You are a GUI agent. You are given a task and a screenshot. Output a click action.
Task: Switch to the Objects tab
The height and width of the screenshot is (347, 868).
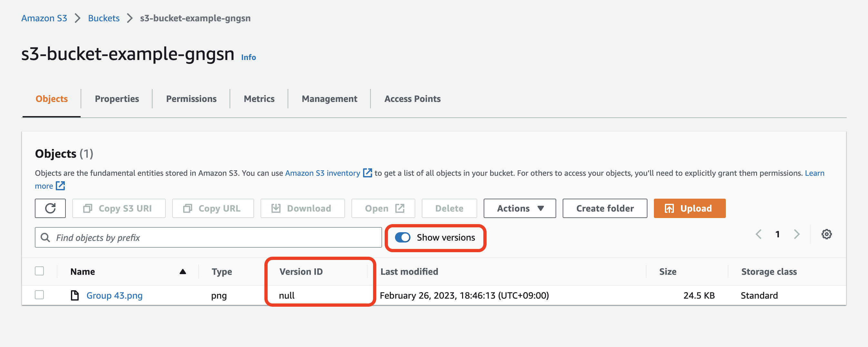point(52,99)
